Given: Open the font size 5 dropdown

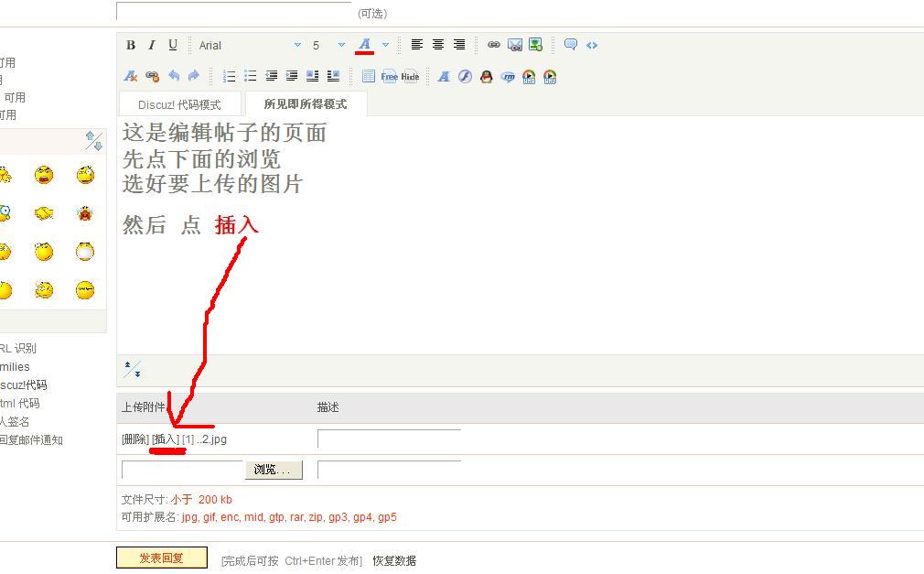Looking at the screenshot, I should coord(328,45).
